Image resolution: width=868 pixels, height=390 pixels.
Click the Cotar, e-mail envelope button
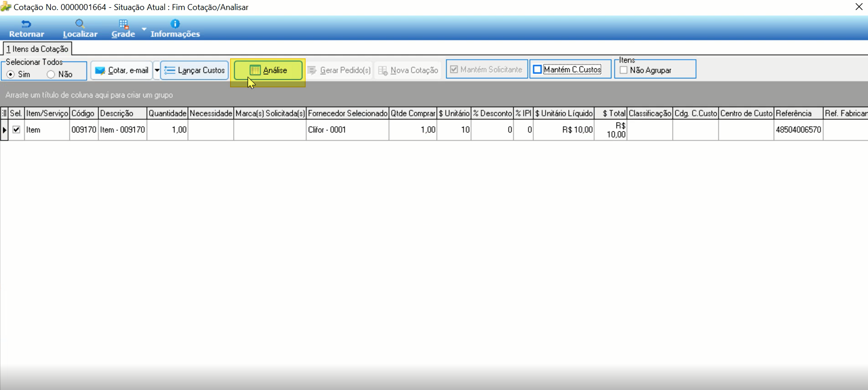(x=122, y=71)
